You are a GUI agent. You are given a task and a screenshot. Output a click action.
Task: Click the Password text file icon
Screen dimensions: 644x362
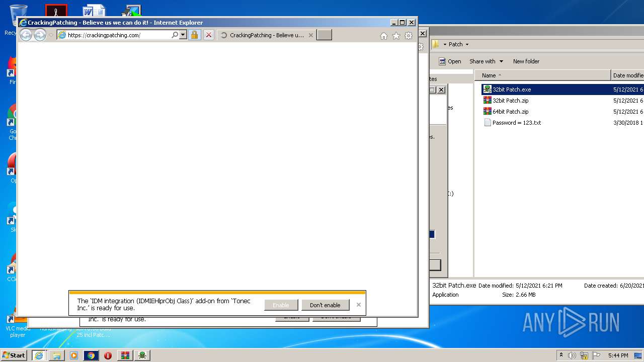pos(487,123)
